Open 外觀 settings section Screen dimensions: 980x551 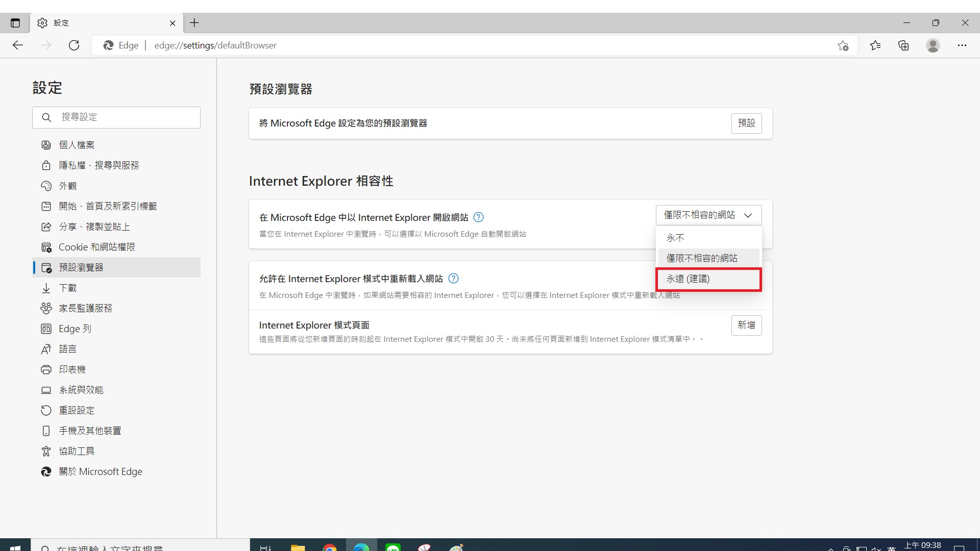pyautogui.click(x=116, y=186)
